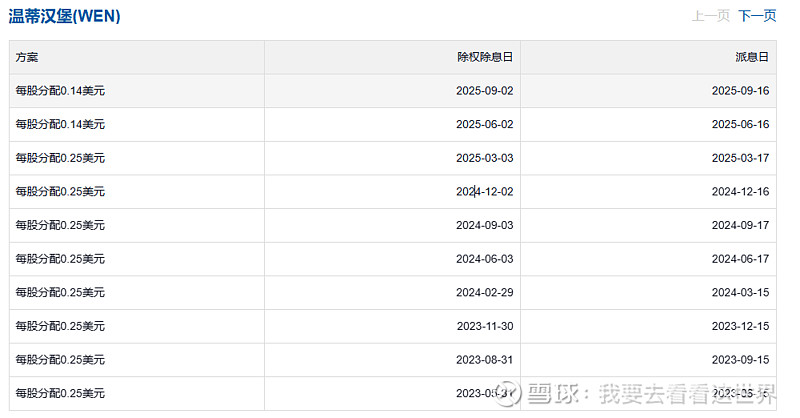Click the ex-dividend date 2024-09-03 cell
Screen dimensions: 800x418
click(x=484, y=226)
